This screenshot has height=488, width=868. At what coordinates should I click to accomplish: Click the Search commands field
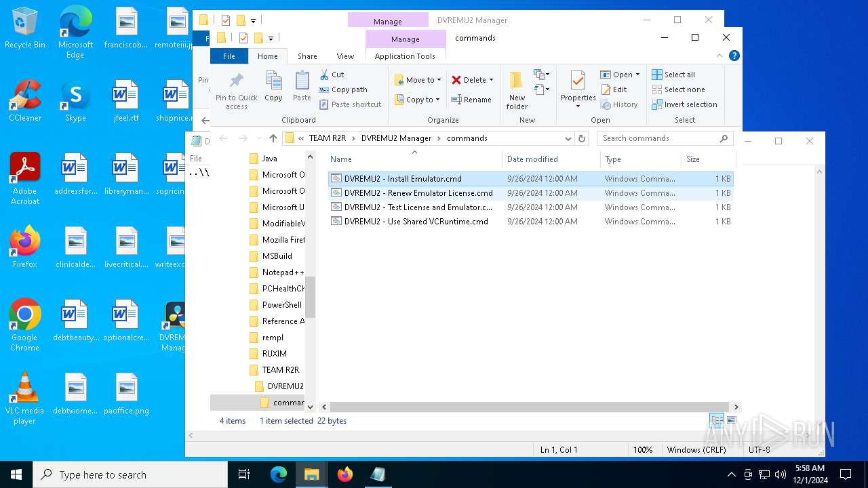(x=665, y=138)
